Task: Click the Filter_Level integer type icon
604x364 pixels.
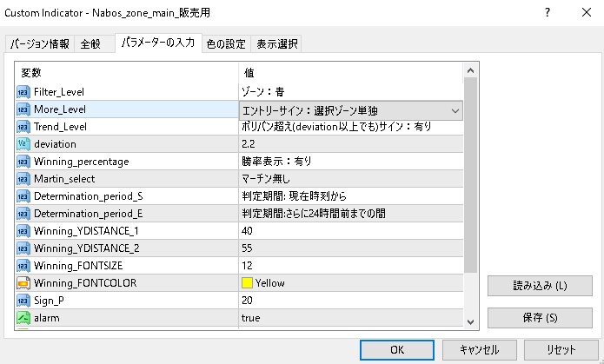Action: [x=23, y=92]
